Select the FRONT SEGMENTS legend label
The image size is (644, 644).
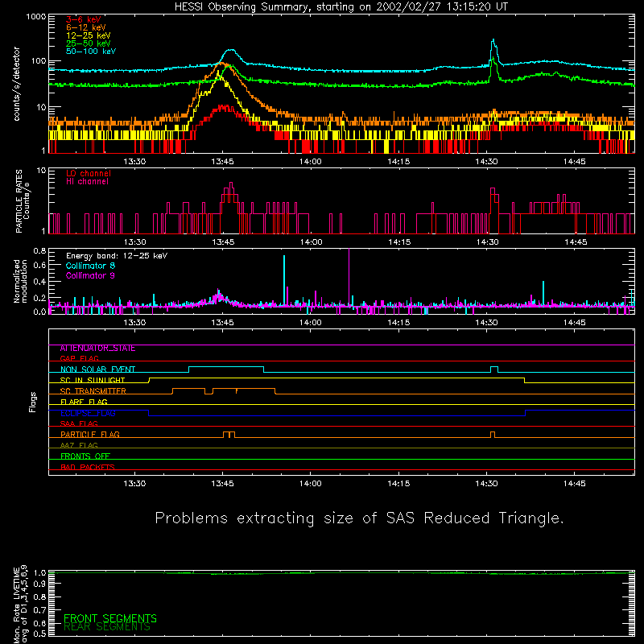tap(110, 618)
